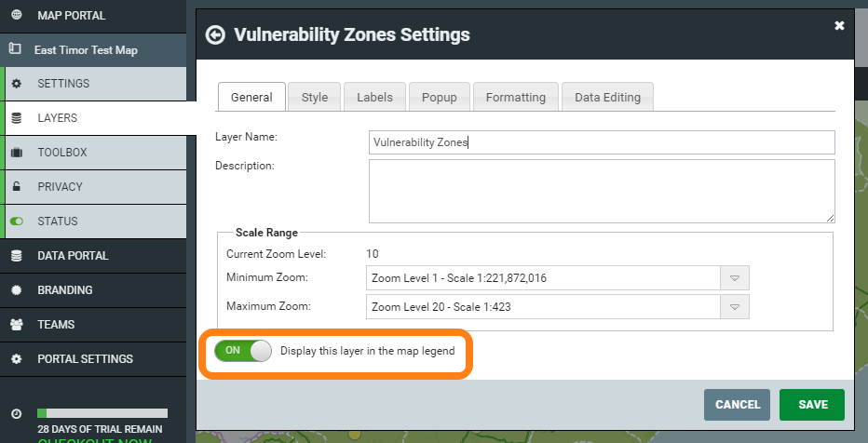Click the globe icon beside MAP PORTAL
Screen dimensions: 868x443
coord(17,15)
